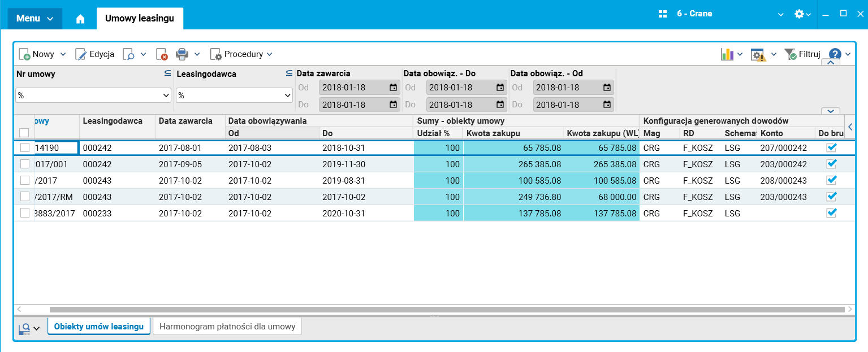
Task: Click the Filtruj funnel button
Action: tap(802, 54)
